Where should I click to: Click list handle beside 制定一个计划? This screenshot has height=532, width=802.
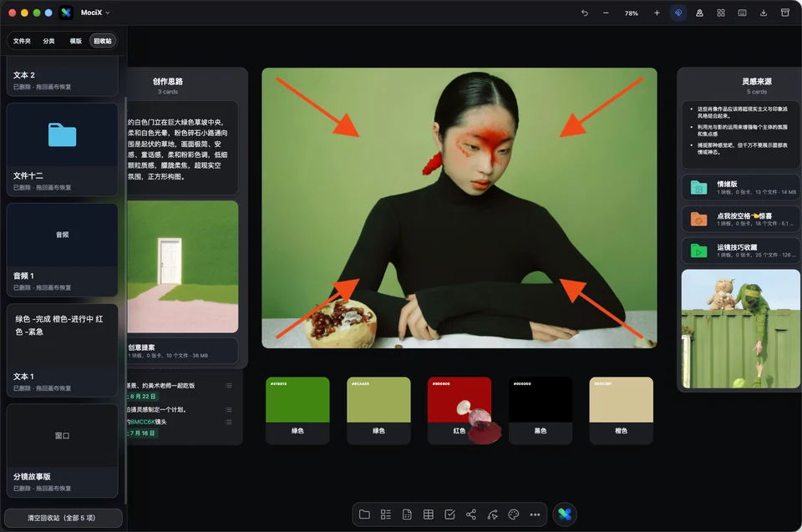coord(229,410)
